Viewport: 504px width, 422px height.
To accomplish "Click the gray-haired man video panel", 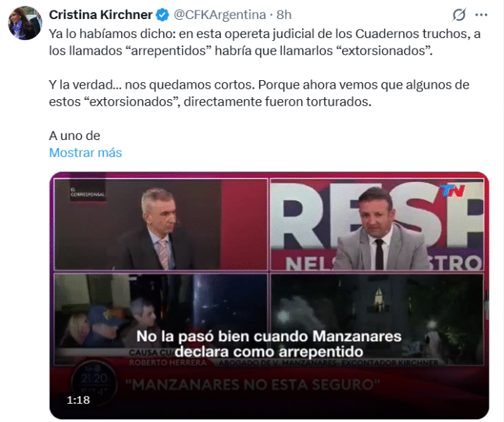I will tap(160, 224).
